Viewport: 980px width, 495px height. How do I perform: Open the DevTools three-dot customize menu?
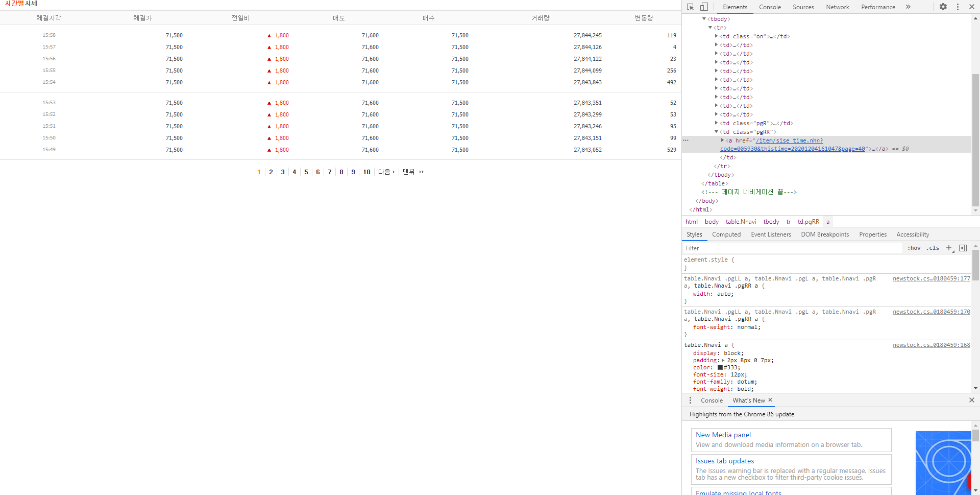(958, 7)
